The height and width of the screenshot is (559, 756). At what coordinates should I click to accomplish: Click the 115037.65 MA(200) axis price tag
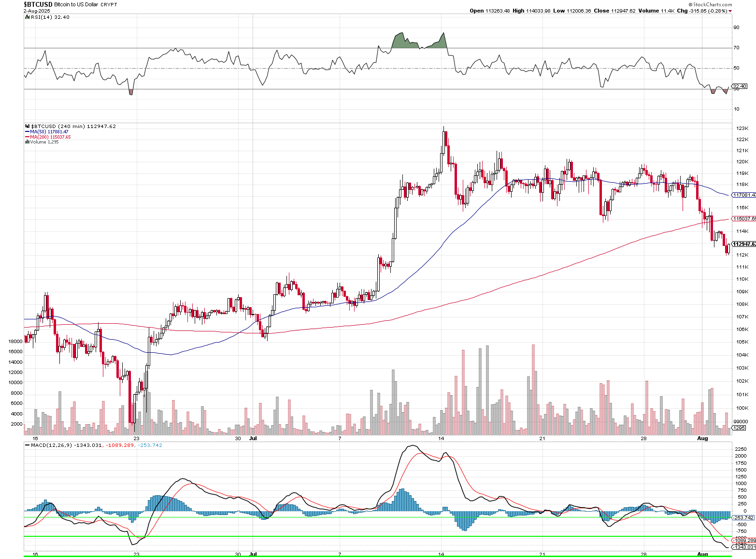(744, 218)
